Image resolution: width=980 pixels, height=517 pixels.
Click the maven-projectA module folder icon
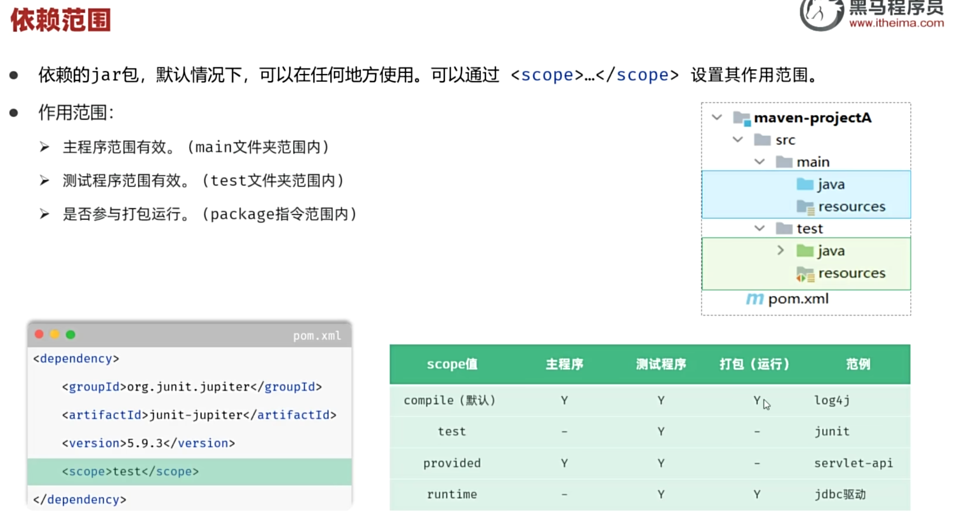coord(741,118)
